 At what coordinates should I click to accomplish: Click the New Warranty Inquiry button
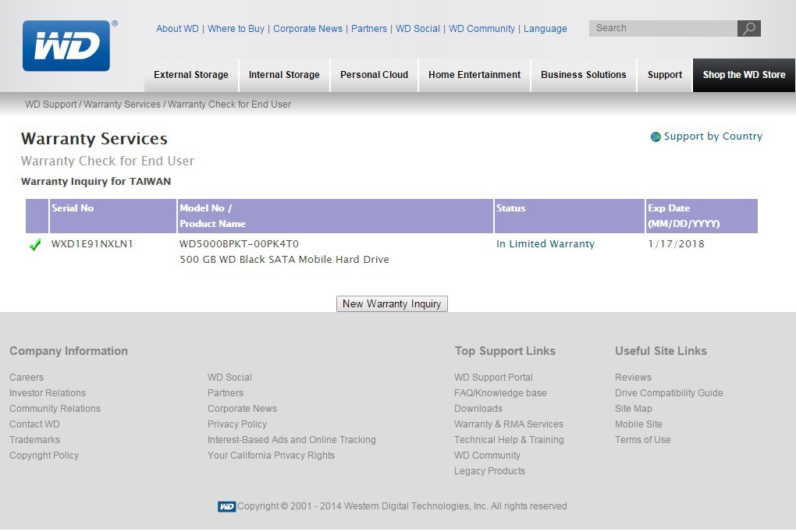[392, 304]
